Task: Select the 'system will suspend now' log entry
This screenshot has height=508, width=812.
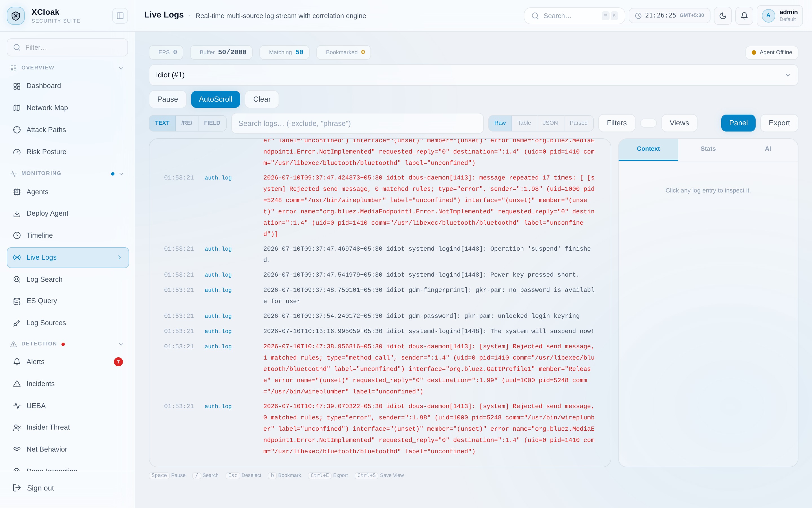Action: [379, 331]
